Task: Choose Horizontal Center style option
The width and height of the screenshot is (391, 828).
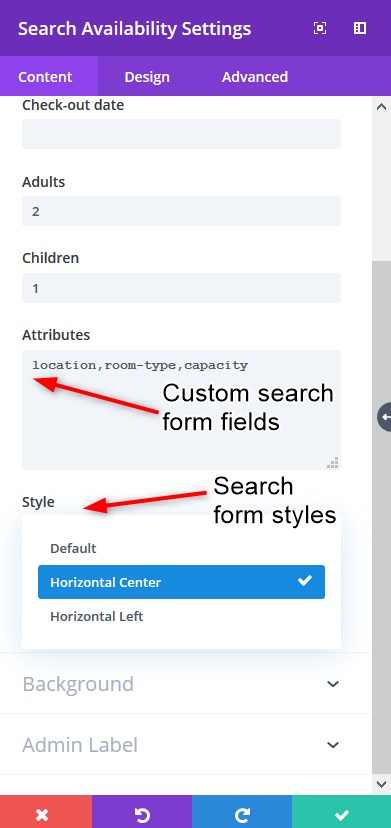Action: point(181,582)
